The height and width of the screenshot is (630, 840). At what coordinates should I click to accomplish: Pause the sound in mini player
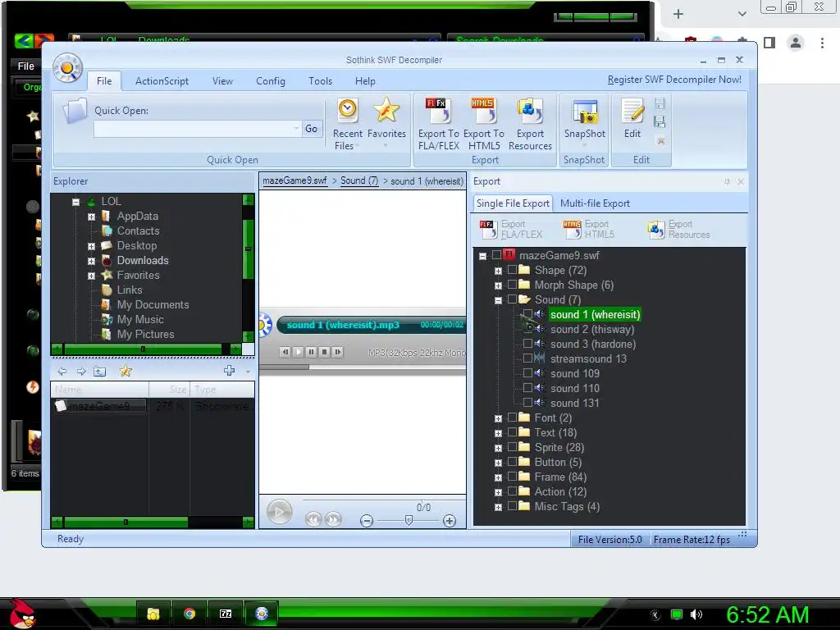tap(311, 352)
